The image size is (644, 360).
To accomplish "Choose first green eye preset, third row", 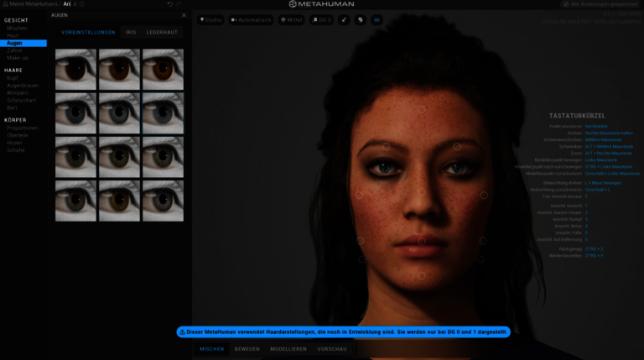I will tap(75, 157).
